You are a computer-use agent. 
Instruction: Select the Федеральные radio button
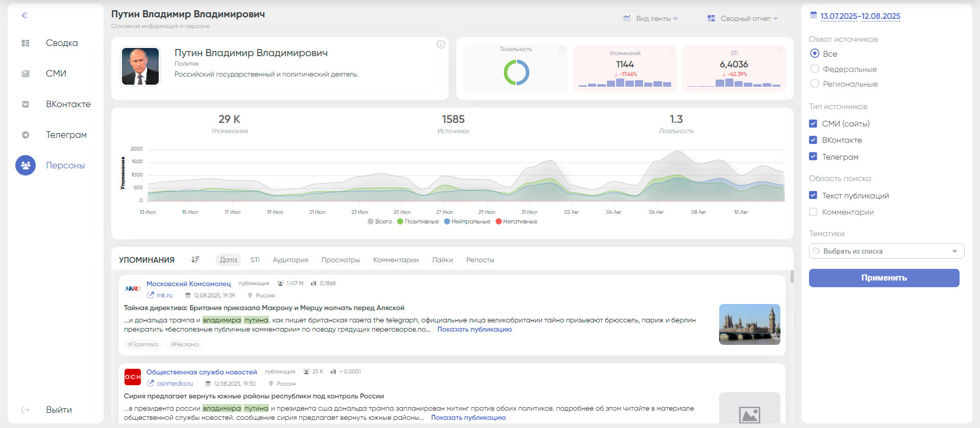815,69
